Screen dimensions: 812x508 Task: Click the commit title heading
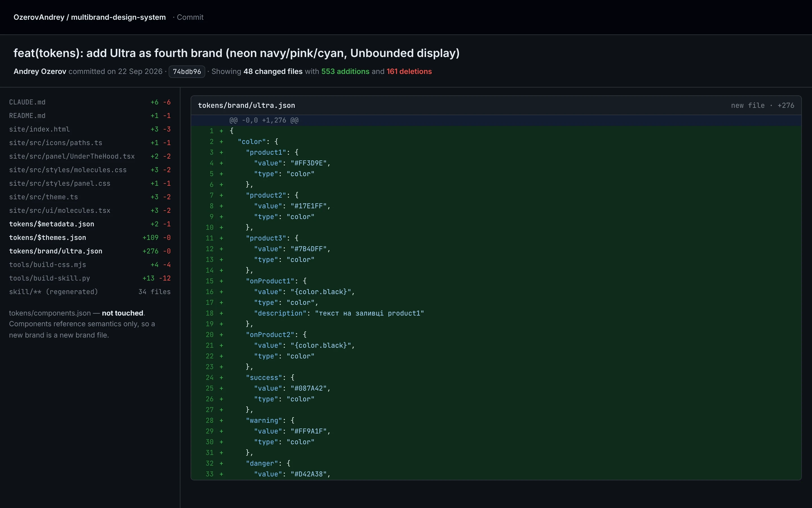(237, 53)
